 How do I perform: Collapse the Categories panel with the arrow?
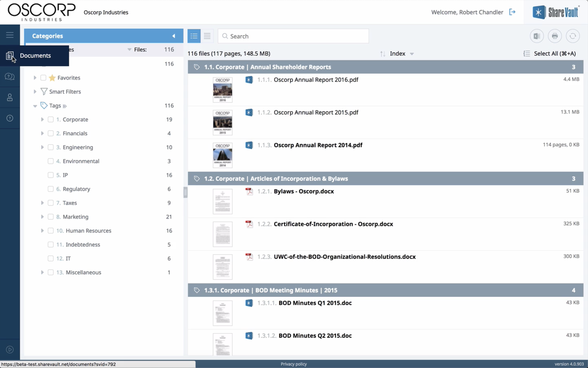174,36
